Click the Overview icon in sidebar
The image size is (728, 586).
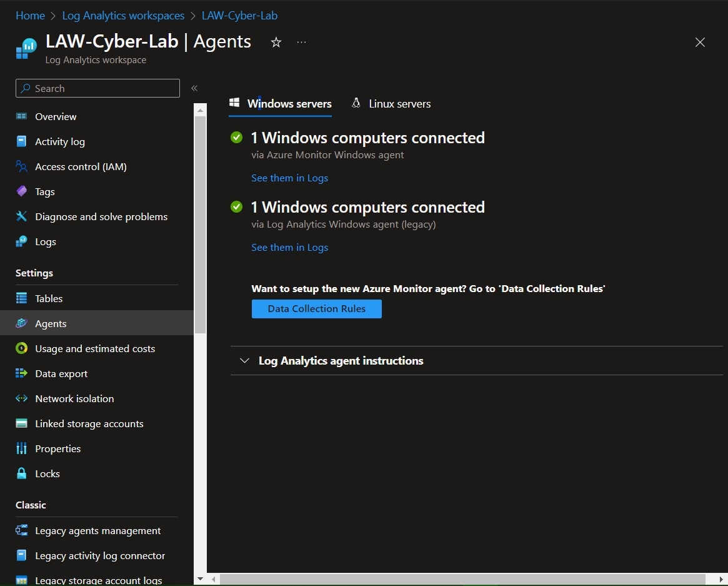(x=21, y=116)
